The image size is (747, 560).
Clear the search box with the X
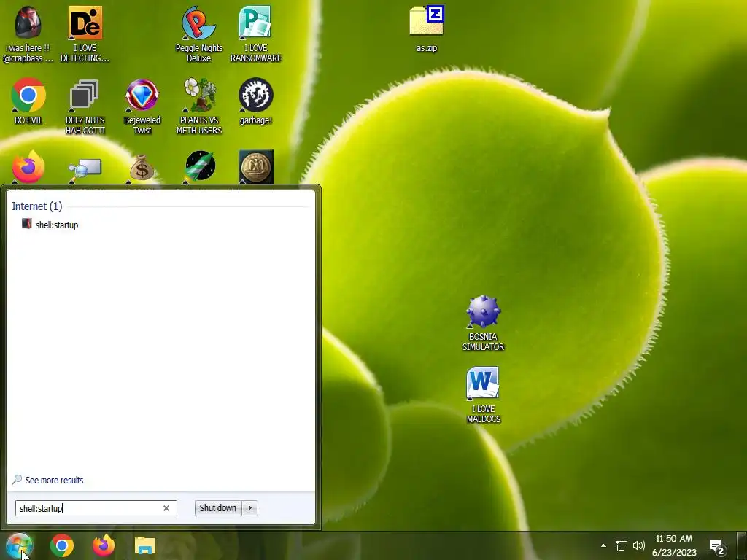click(x=166, y=508)
